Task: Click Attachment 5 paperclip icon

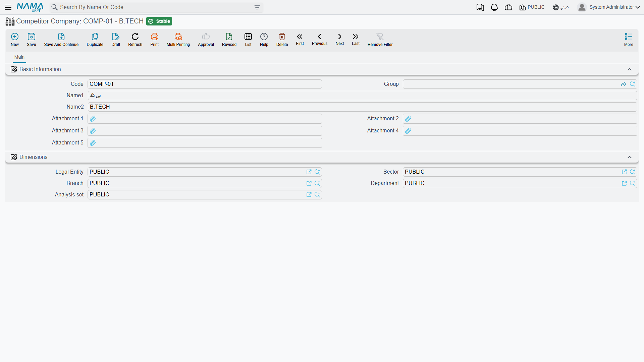Action: (x=93, y=143)
